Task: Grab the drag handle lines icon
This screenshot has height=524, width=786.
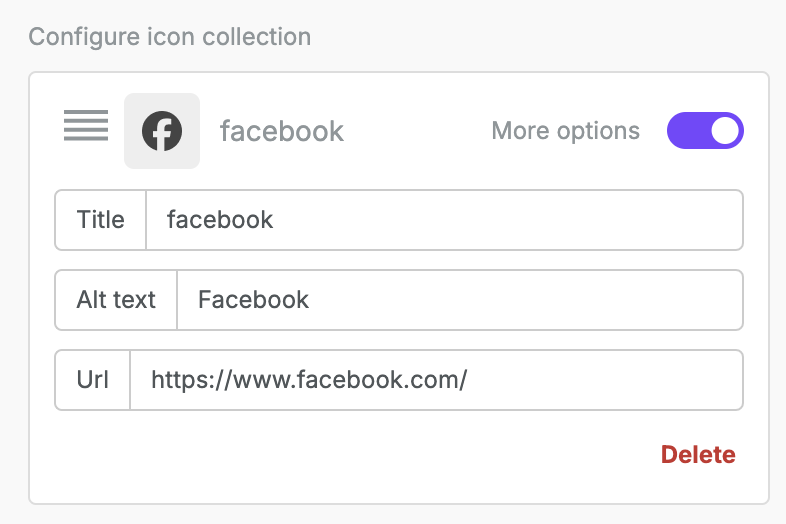Action: point(86,125)
